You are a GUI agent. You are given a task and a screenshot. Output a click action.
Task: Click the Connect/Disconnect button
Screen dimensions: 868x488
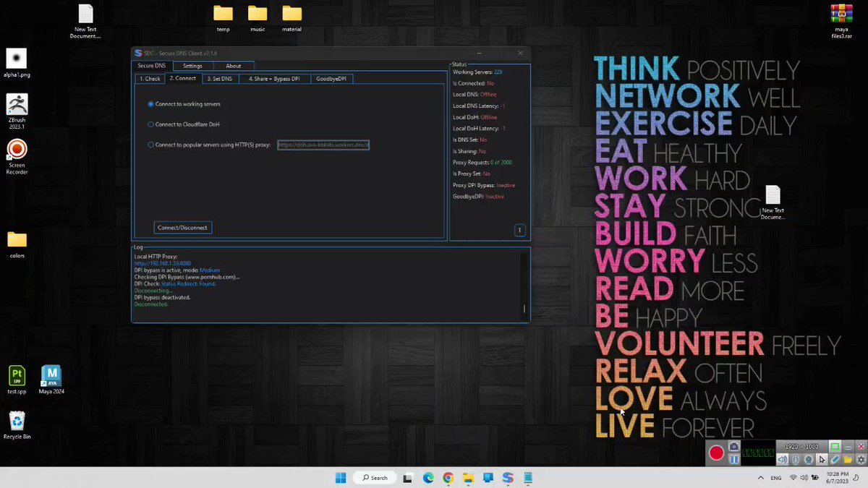coord(183,228)
